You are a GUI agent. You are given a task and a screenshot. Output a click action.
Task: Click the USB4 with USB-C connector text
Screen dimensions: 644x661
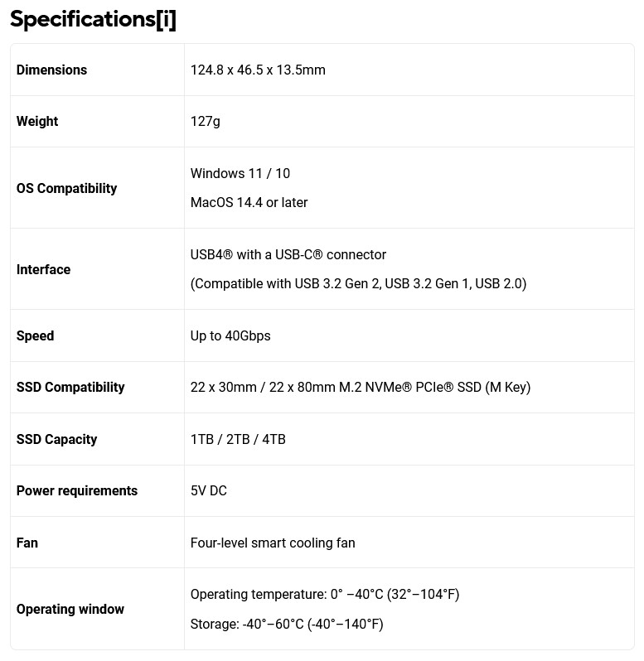pyautogui.click(x=288, y=255)
